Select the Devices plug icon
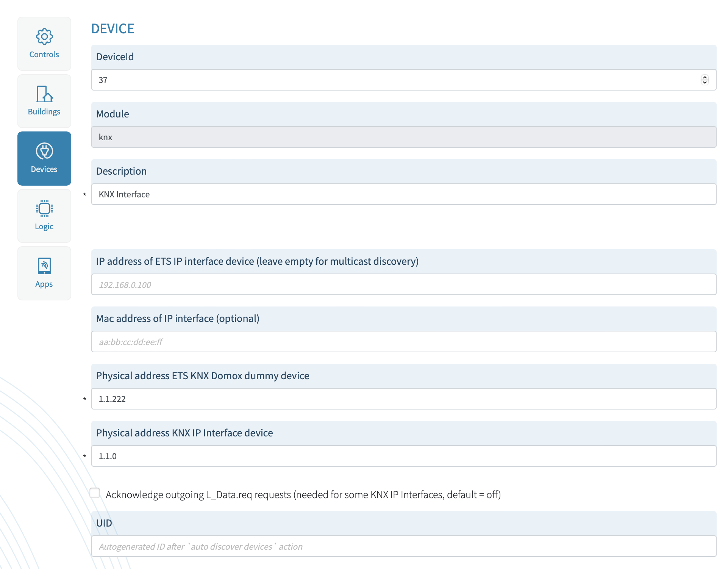The height and width of the screenshot is (569, 728). [44, 151]
